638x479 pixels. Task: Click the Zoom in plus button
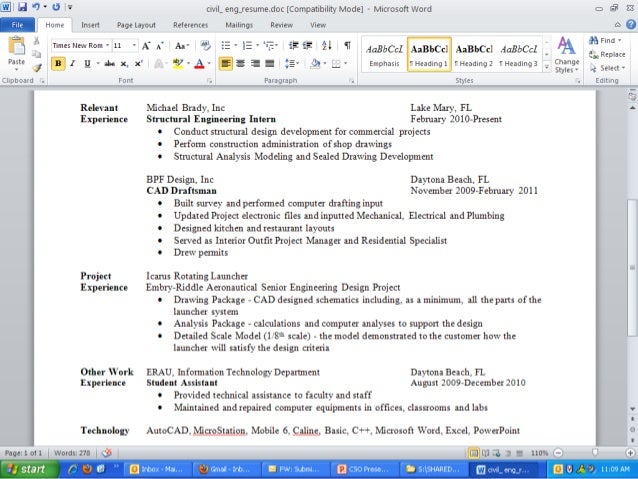tap(630, 453)
